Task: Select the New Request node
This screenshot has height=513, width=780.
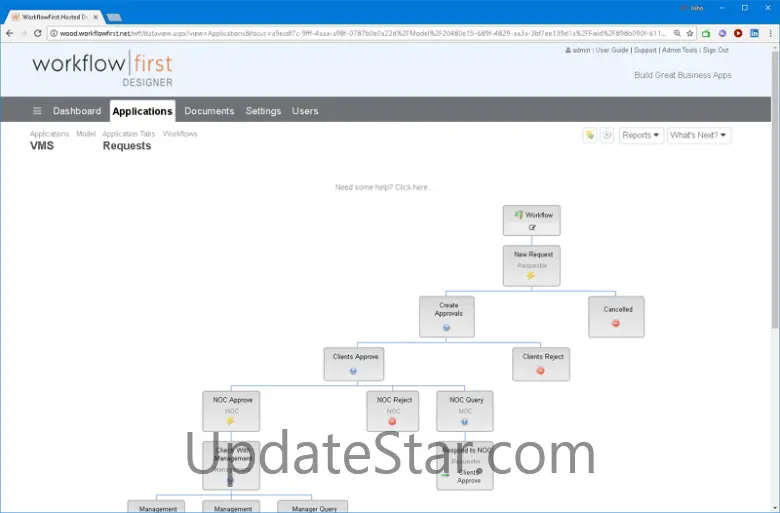Action: tap(531, 265)
